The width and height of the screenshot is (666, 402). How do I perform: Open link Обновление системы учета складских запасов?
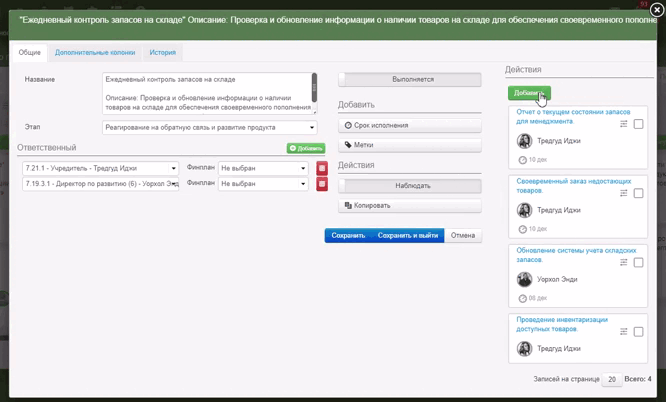576,255
